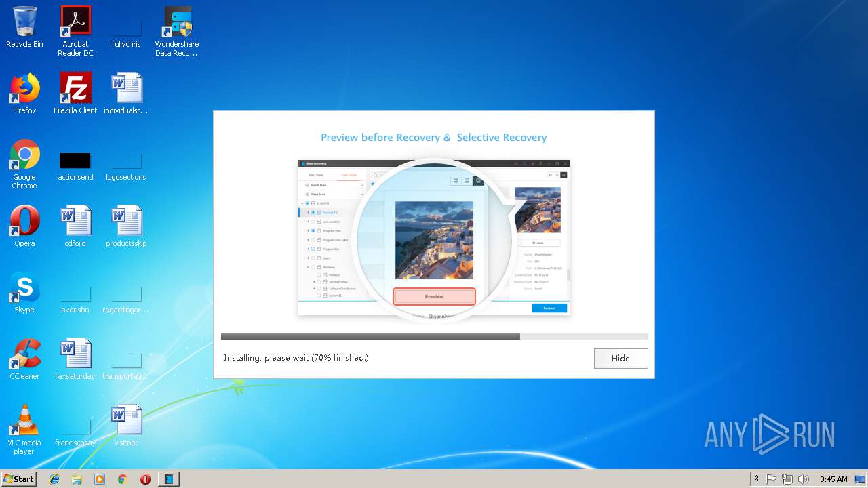Launch Acrobat Reader DC shortcut
This screenshot has width=868, height=488.
click(75, 31)
